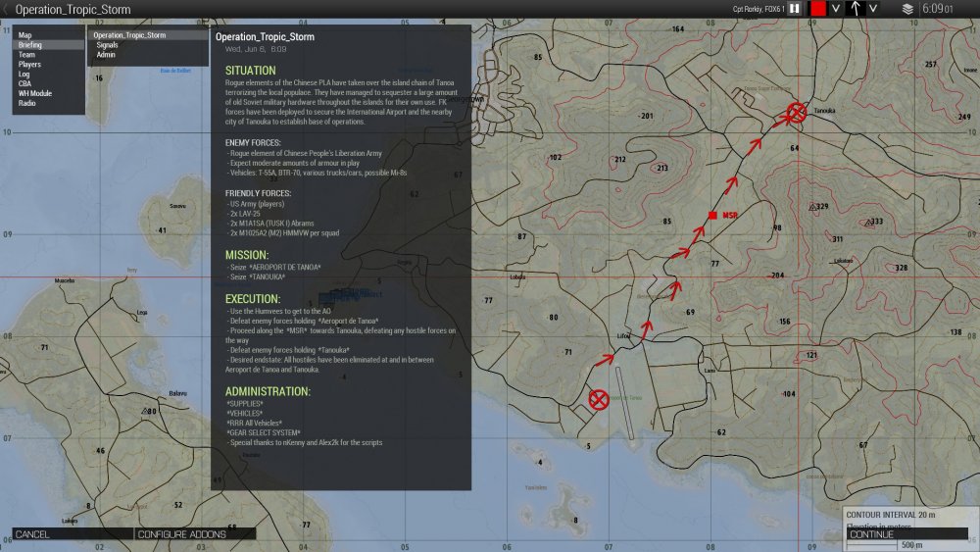This screenshot has width=980, height=552.
Task: Click the marker shape arrow icon
Action: click(856, 9)
